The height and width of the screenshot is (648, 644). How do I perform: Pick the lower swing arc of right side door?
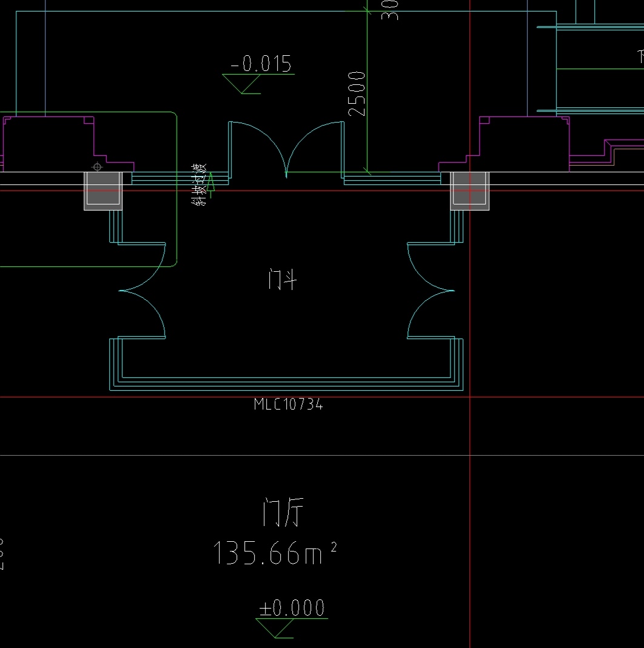coord(431,314)
